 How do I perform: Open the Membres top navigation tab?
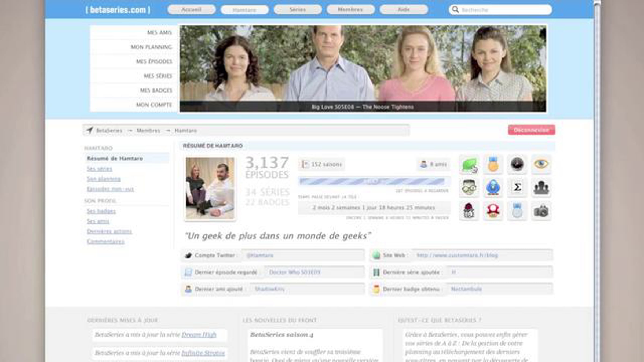tap(350, 10)
